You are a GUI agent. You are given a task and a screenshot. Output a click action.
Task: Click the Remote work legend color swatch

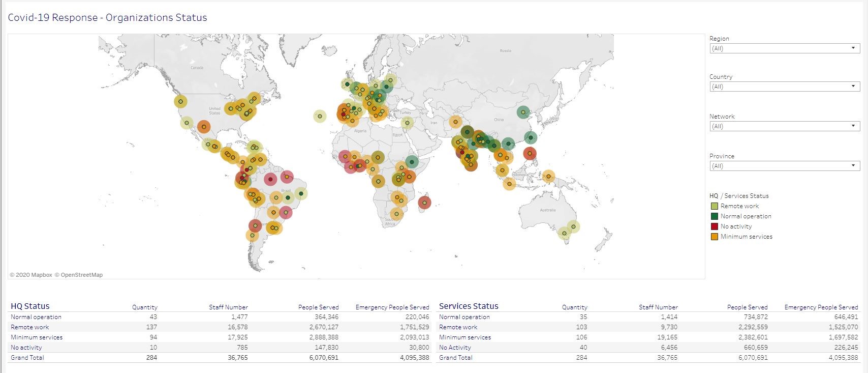click(714, 206)
